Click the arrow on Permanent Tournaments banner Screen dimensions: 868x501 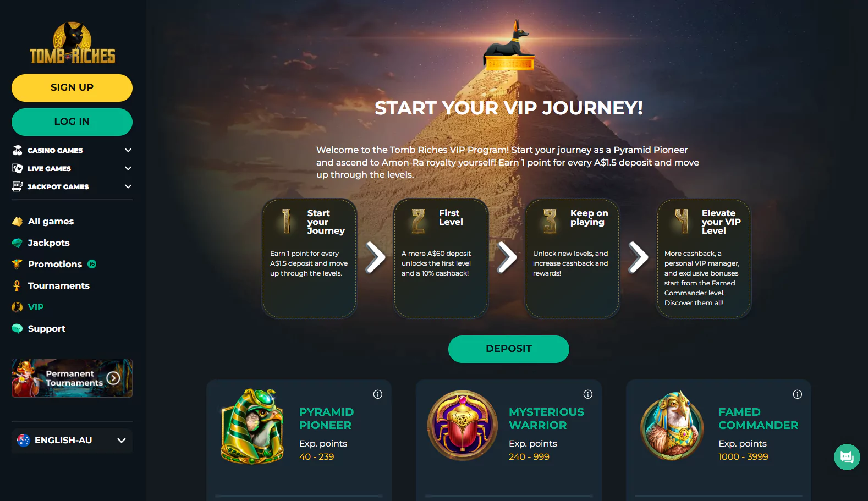pyautogui.click(x=113, y=378)
